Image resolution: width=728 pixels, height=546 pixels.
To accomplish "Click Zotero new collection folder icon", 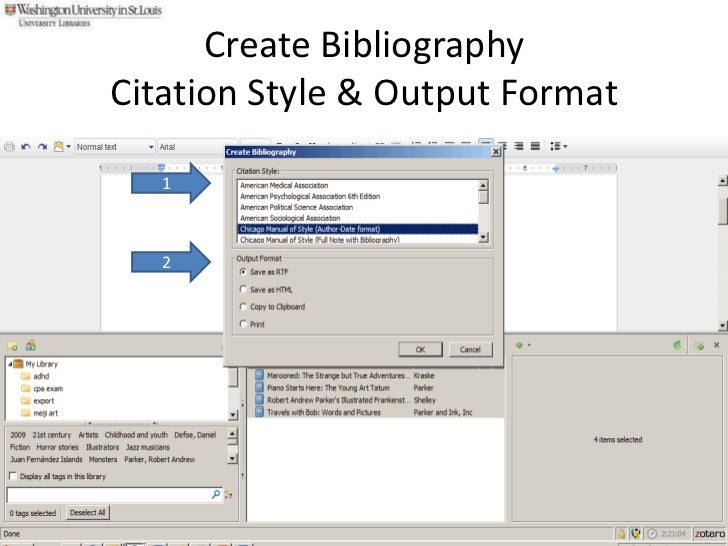I will pos(13,345).
